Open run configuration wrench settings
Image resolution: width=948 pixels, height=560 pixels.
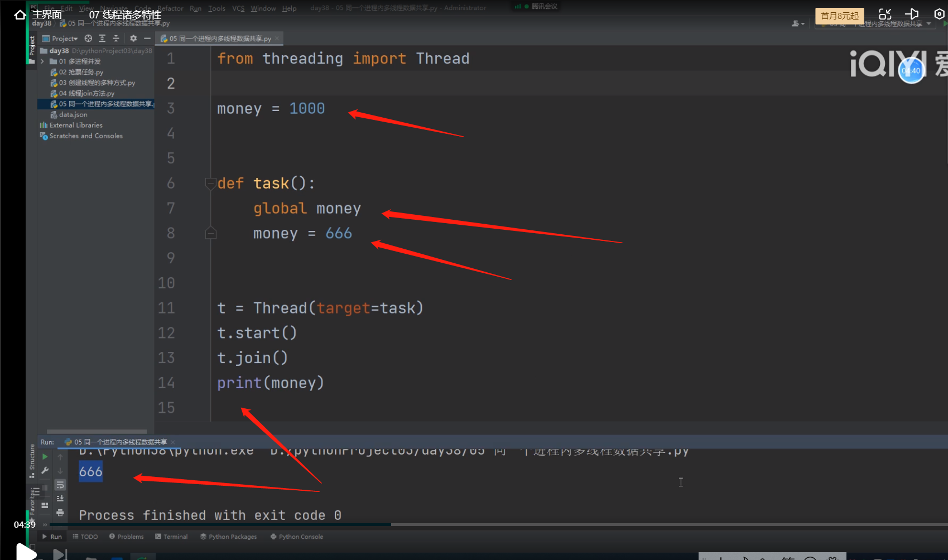coord(45,471)
